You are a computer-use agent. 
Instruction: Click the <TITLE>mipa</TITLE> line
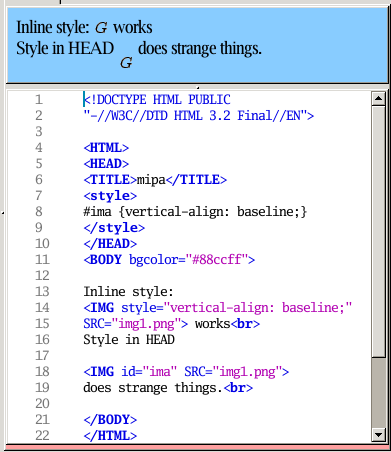155,180
